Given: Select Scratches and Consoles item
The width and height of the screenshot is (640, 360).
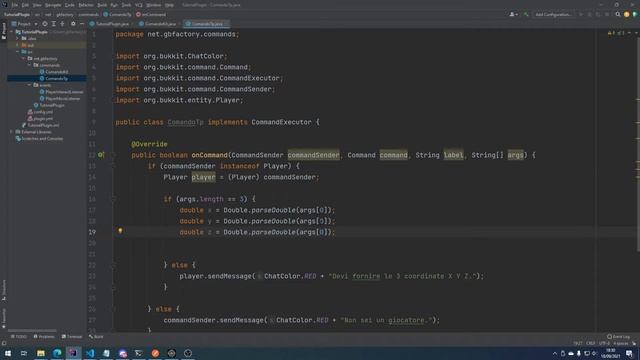Looking at the screenshot, I should (39, 138).
